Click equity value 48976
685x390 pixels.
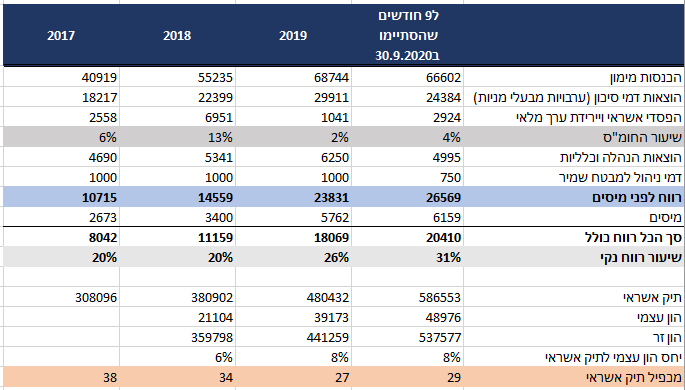(x=443, y=318)
